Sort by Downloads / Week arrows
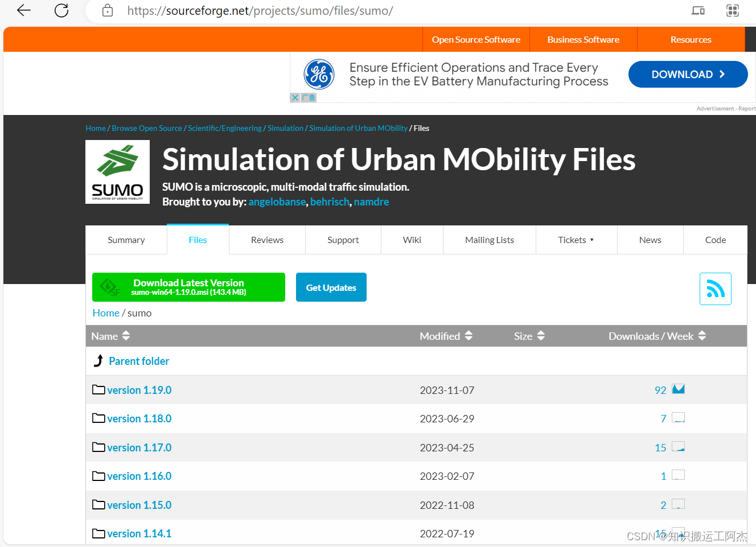The image size is (756, 547). click(702, 336)
